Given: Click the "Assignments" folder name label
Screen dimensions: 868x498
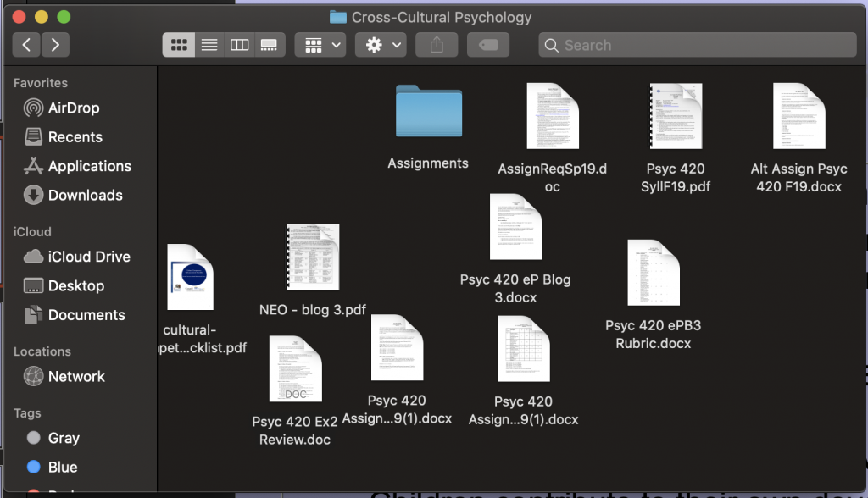Looking at the screenshot, I should pos(428,163).
